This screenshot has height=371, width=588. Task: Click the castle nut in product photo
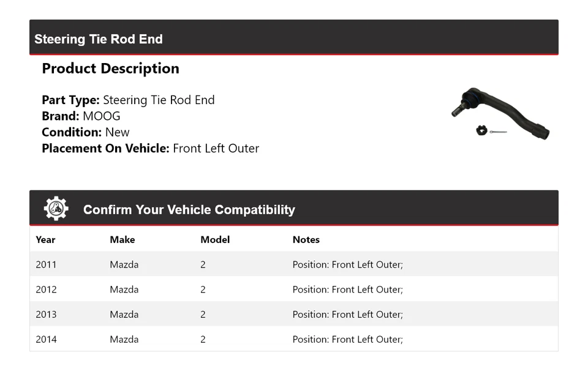click(482, 130)
